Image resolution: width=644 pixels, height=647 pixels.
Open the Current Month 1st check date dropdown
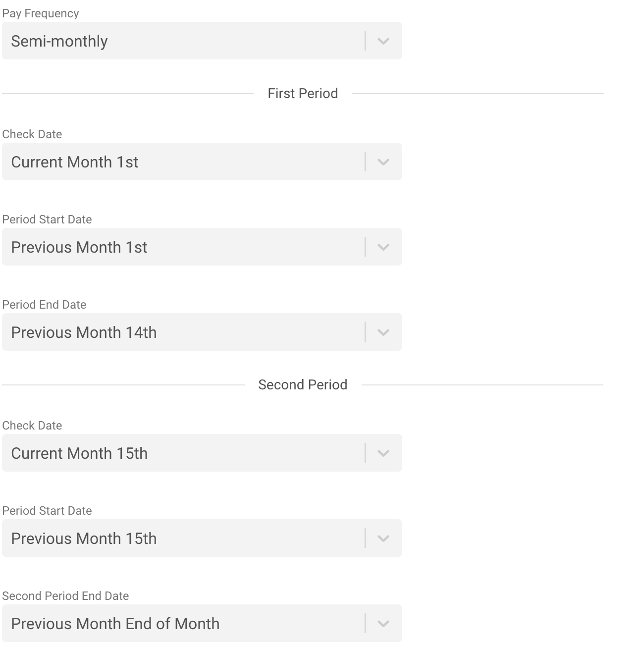pos(183,162)
